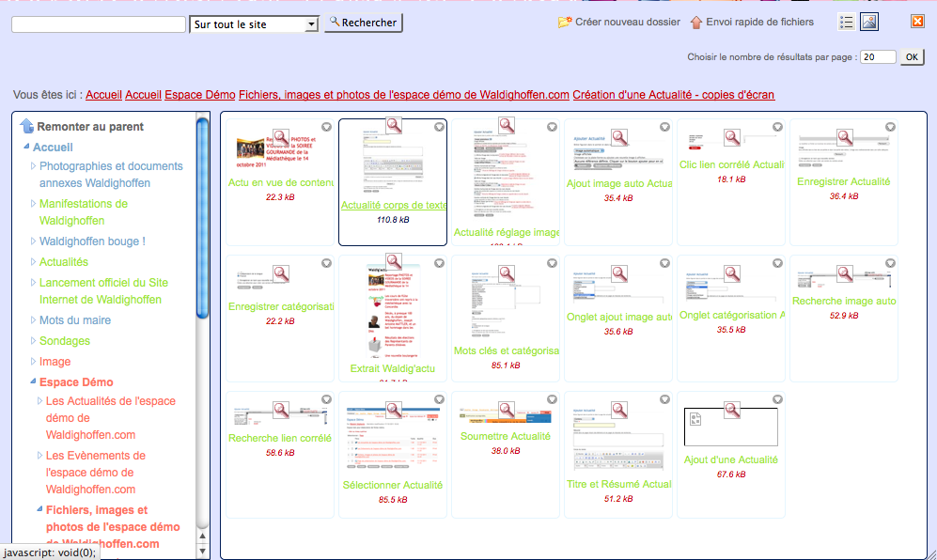Viewport: 937px width, 560px height.
Task: Switch to thumbnail view icon
Action: click(869, 22)
